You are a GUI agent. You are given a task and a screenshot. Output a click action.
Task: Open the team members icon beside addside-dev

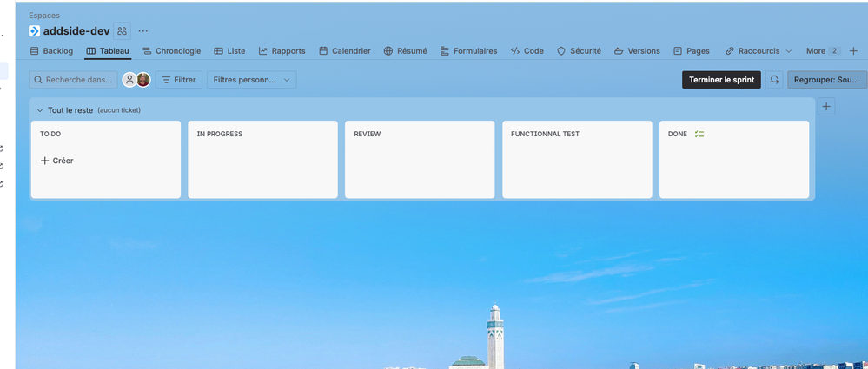123,31
